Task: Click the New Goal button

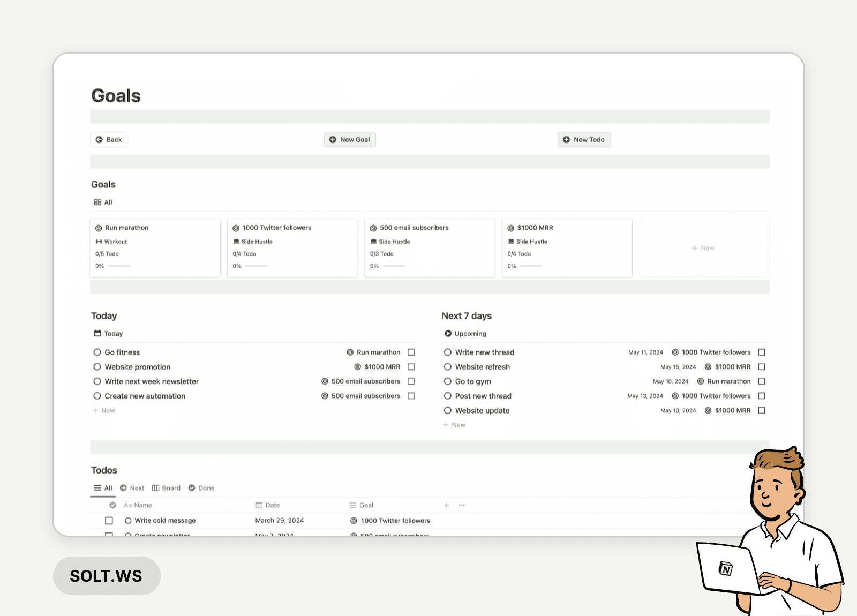Action: pos(349,140)
